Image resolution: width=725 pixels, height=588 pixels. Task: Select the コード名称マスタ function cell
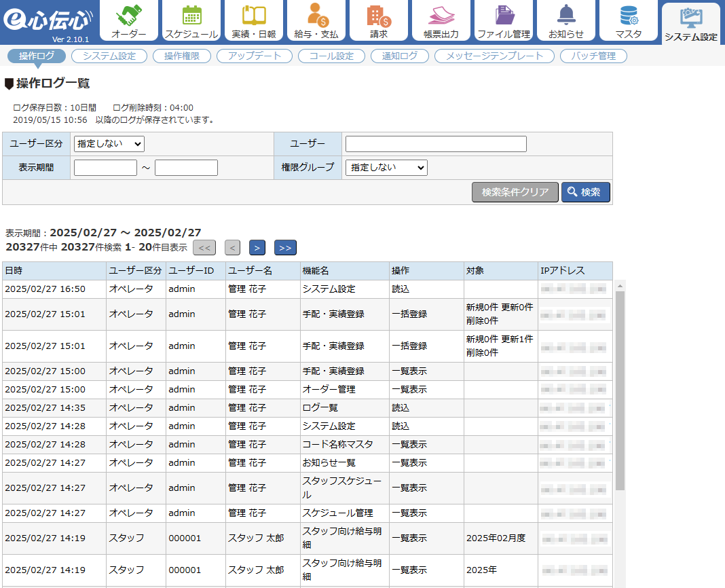pos(344,445)
